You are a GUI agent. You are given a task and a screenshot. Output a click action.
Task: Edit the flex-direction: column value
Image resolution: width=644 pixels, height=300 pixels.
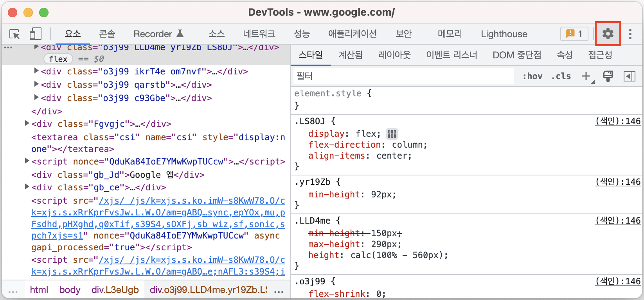point(407,145)
